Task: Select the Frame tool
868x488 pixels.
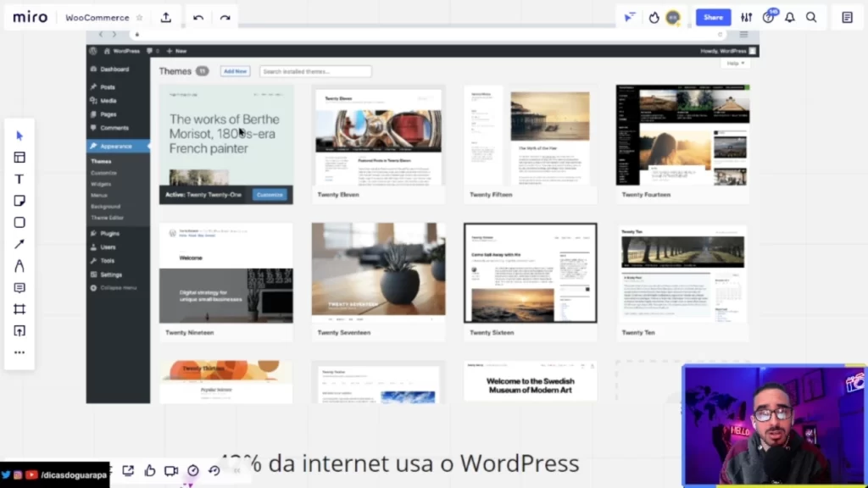Action: click(x=19, y=309)
